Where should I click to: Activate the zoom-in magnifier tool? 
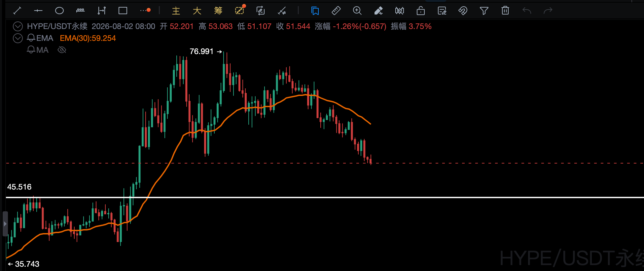(357, 11)
